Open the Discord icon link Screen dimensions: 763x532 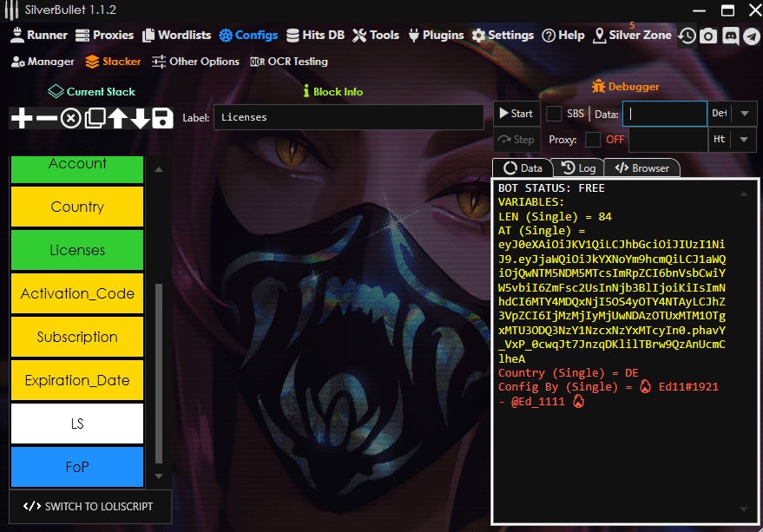pos(730,36)
